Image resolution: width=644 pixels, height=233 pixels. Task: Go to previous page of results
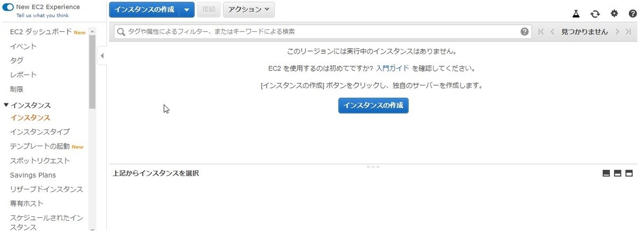(552, 32)
